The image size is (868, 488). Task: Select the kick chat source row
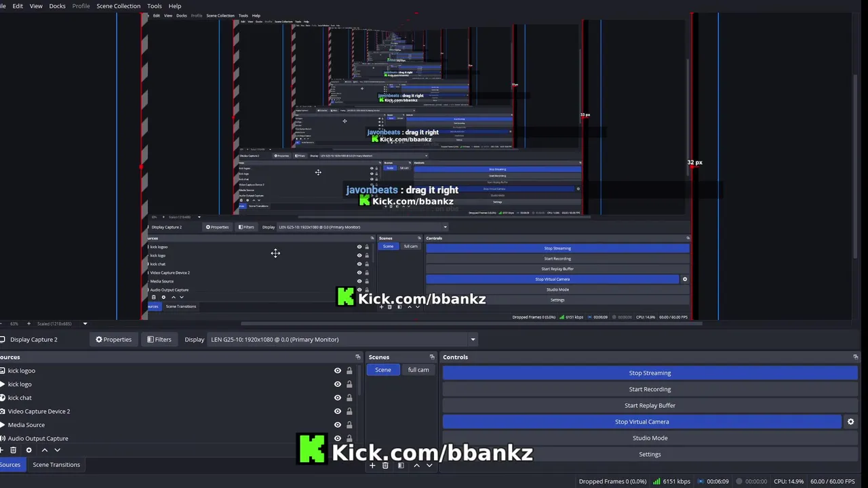pos(178,398)
